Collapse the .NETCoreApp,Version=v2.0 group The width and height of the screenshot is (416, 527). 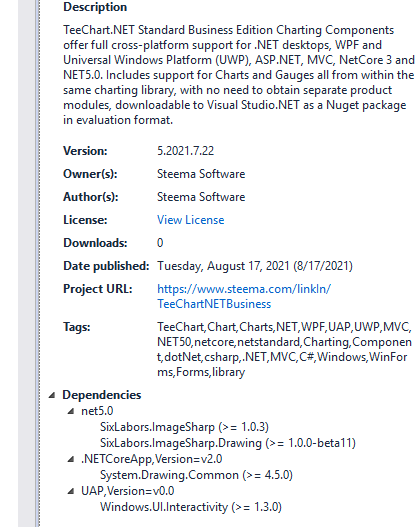pyautogui.click(x=71, y=459)
